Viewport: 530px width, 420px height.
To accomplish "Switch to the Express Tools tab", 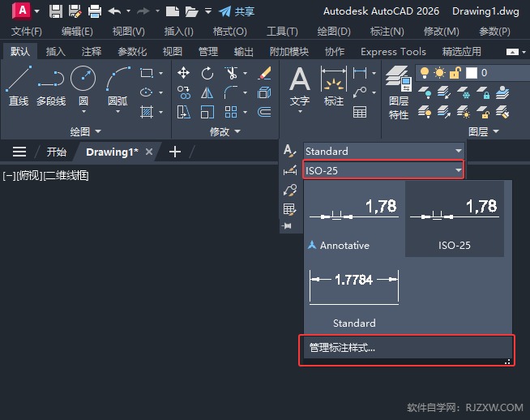I will pyautogui.click(x=393, y=51).
